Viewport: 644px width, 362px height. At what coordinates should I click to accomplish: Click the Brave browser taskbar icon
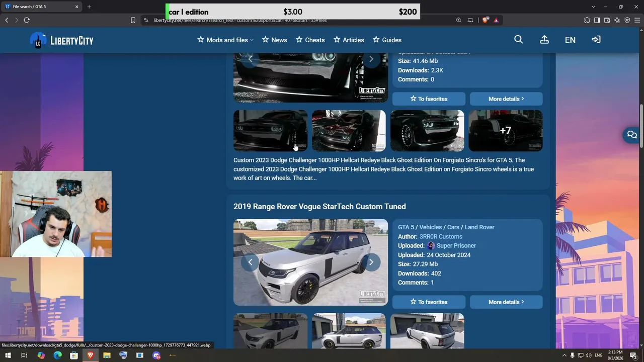91,355
